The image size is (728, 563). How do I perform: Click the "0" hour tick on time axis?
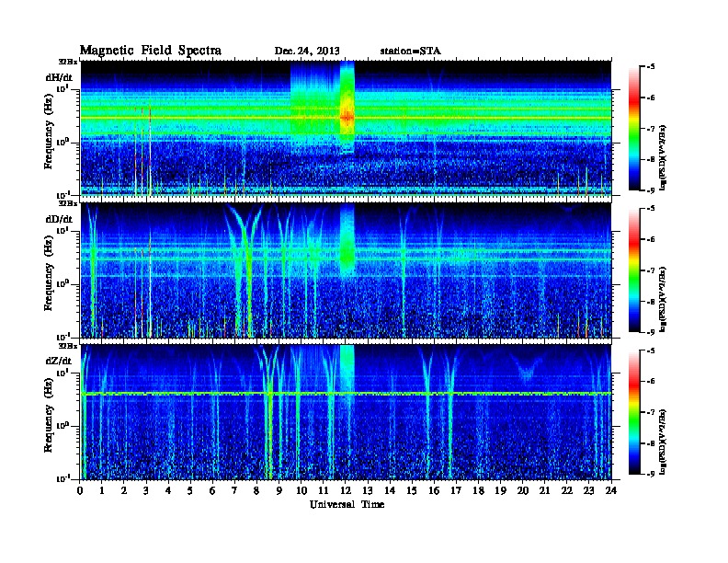tap(80, 490)
